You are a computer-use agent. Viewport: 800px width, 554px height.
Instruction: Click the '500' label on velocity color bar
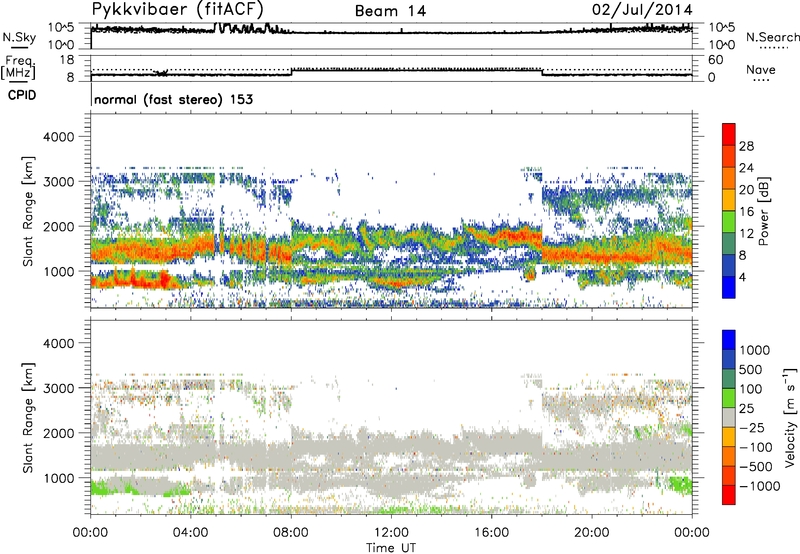coord(751,369)
